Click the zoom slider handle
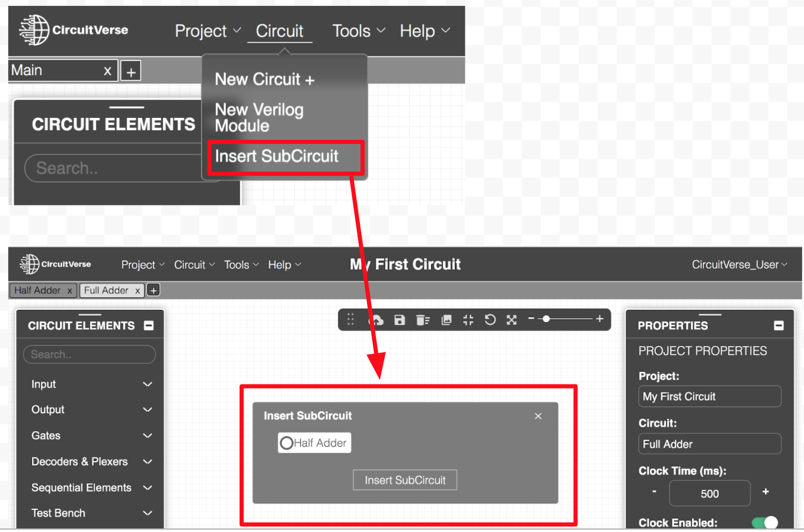The image size is (804, 532). [546, 319]
